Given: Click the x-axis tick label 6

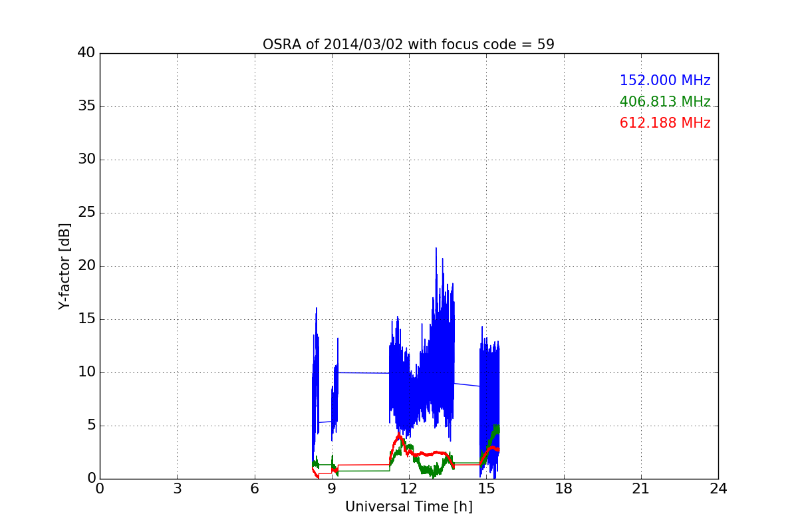Looking at the screenshot, I should (255, 489).
